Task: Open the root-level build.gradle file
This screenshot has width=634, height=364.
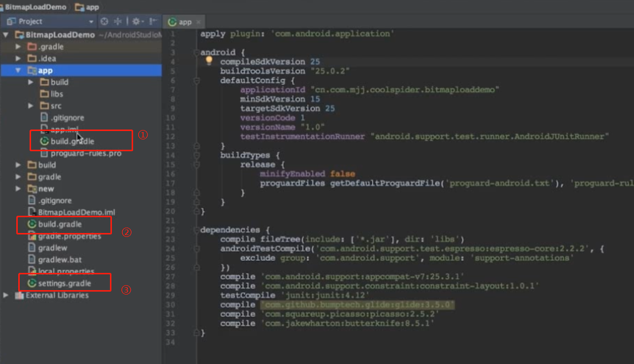Action: click(60, 224)
